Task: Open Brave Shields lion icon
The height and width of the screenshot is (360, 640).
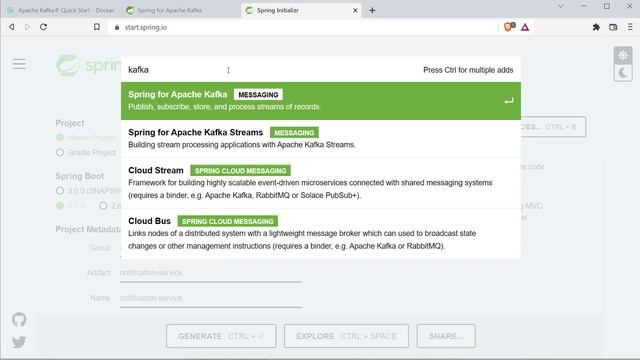Action: click(509, 27)
